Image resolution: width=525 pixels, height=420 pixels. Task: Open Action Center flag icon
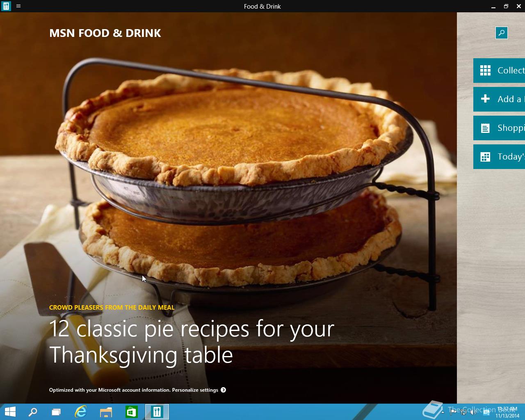coord(453,412)
